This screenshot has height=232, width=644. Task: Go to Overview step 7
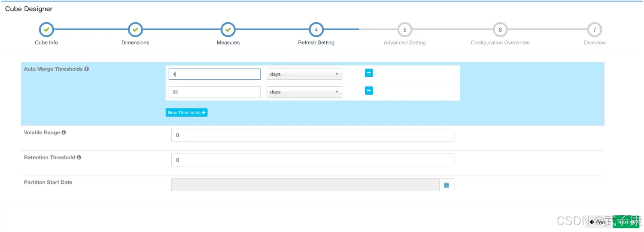click(594, 30)
